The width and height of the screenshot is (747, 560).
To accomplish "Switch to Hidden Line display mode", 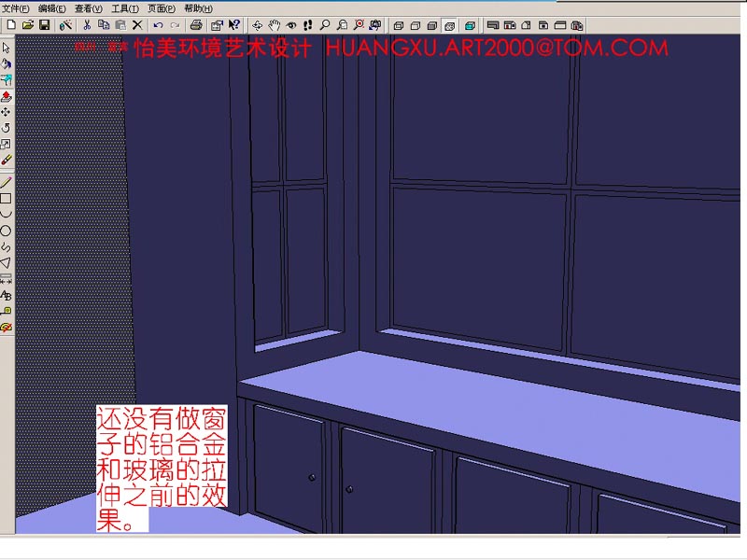I will [x=416, y=25].
